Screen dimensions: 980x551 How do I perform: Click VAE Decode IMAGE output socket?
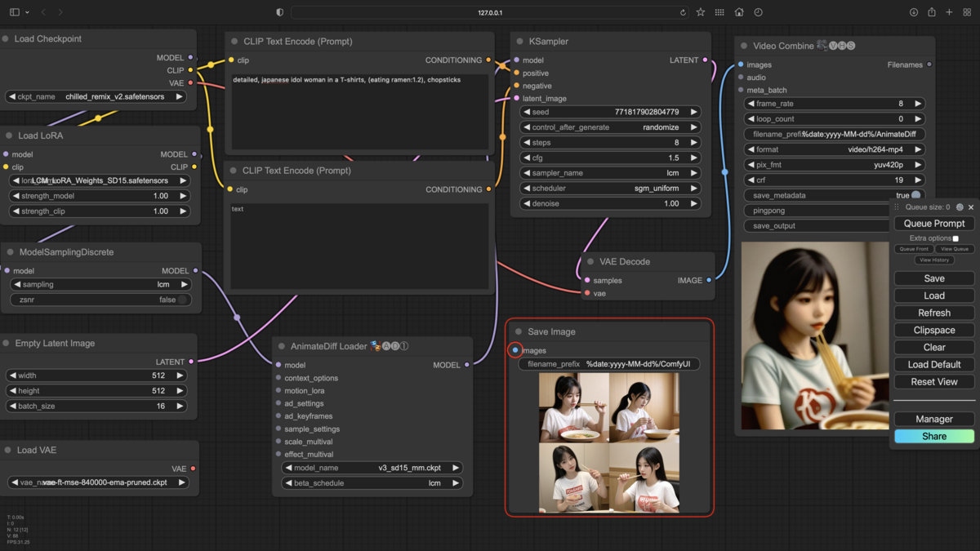point(709,280)
